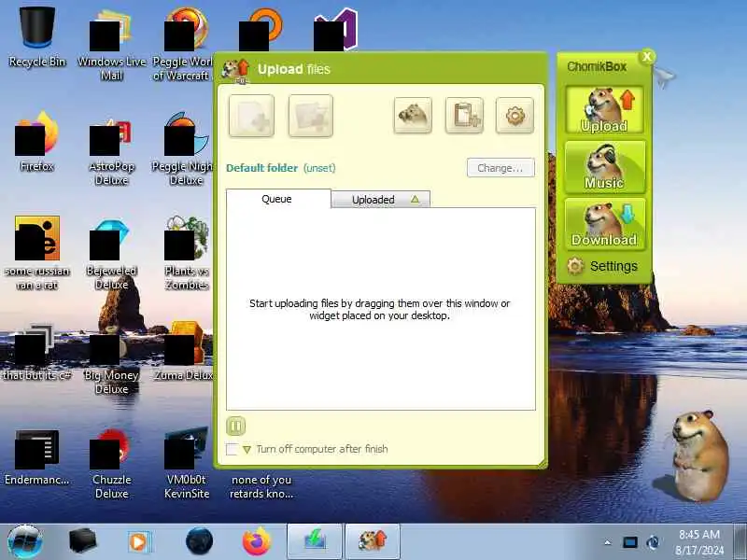Open the hamster account icon button
This screenshot has width=747, height=560.
coord(413,115)
